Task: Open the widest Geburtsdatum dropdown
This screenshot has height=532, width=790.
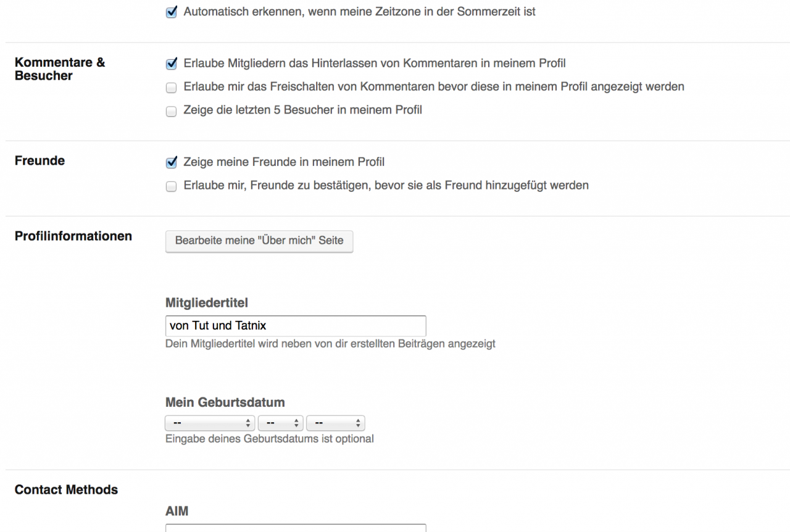Action: coord(210,423)
